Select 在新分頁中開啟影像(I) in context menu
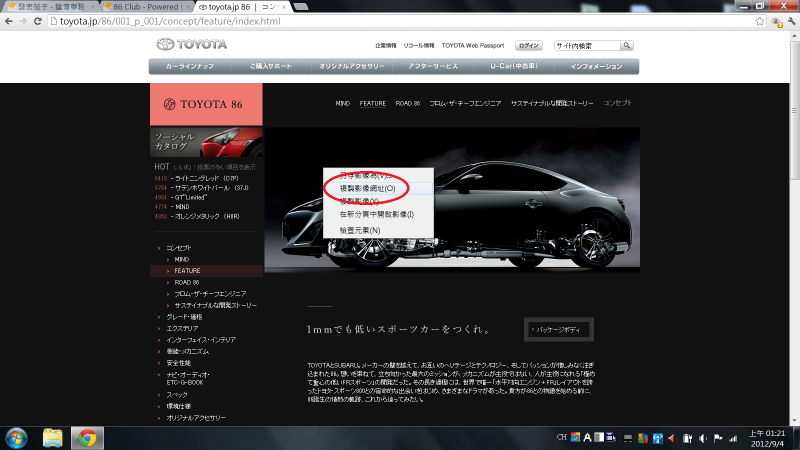Viewport: 800px width, 450px height. click(x=378, y=214)
